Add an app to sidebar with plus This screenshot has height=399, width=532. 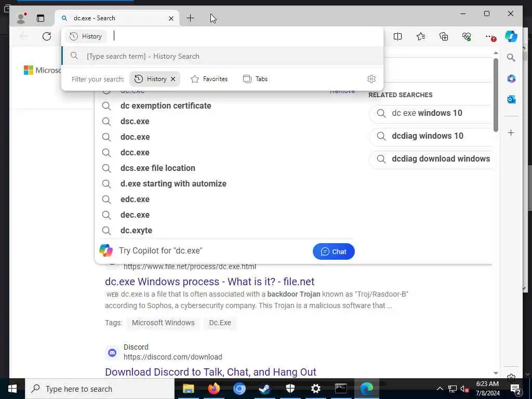click(511, 132)
